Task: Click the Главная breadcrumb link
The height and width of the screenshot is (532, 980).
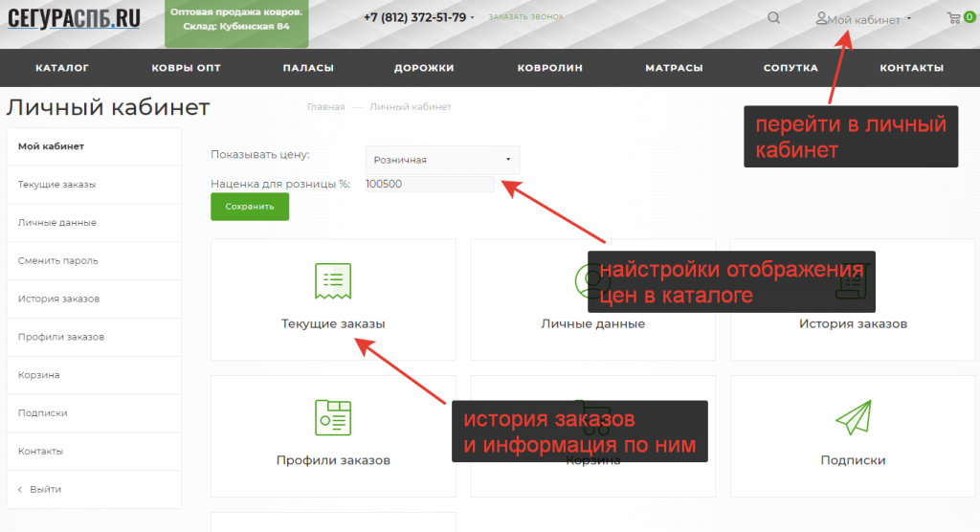Action: [x=325, y=107]
